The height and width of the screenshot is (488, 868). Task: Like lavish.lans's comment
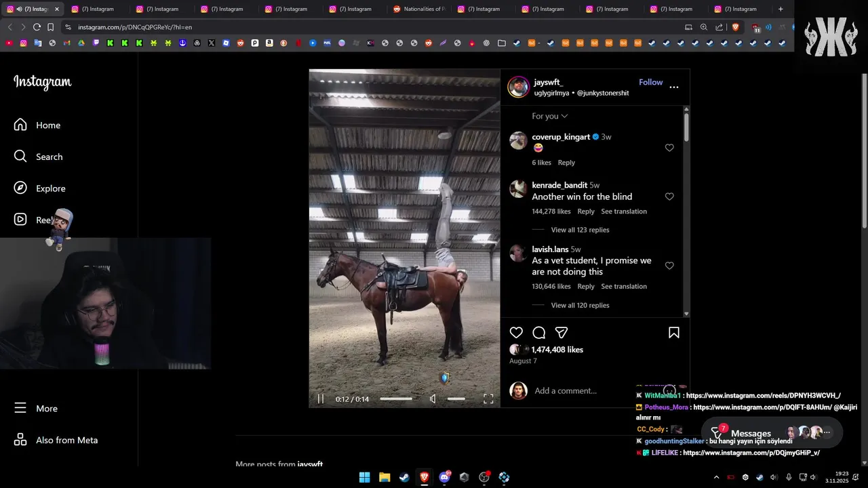coord(669,266)
